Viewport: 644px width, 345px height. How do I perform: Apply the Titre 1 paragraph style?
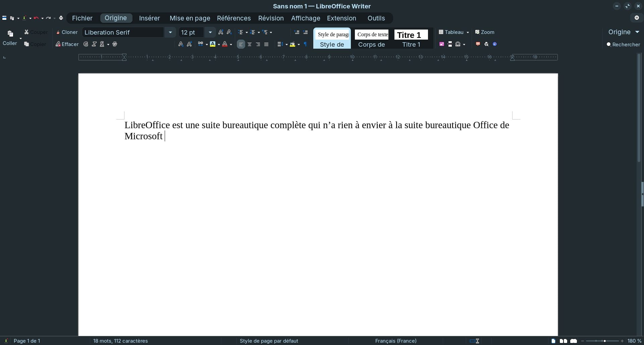tap(411, 38)
